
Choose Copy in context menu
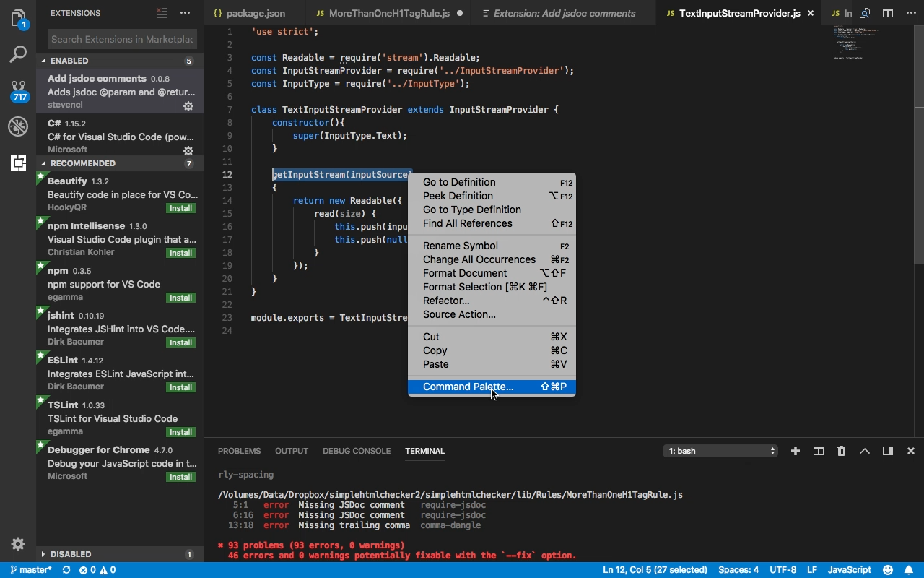click(x=492, y=350)
